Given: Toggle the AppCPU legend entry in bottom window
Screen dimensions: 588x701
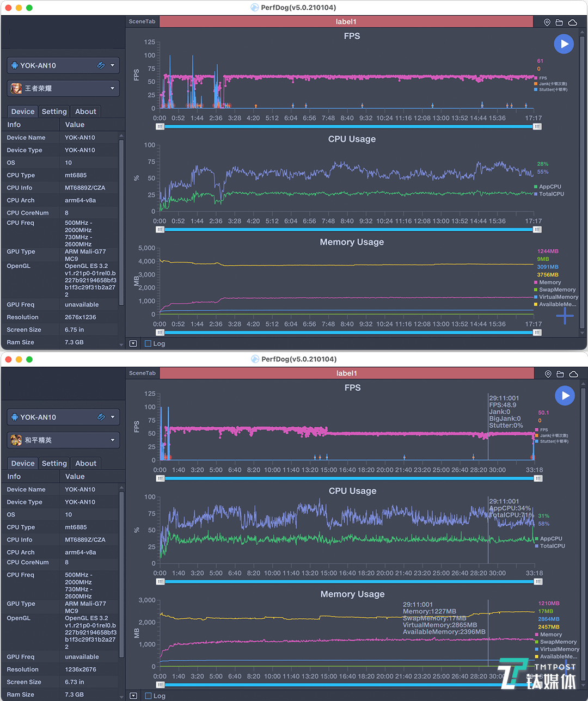Looking at the screenshot, I should tap(549, 539).
